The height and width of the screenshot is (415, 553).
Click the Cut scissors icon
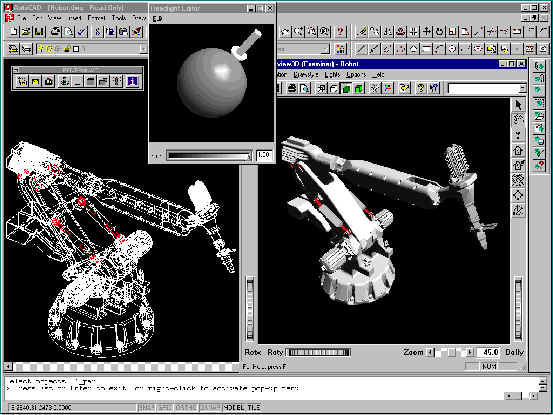tap(98, 32)
